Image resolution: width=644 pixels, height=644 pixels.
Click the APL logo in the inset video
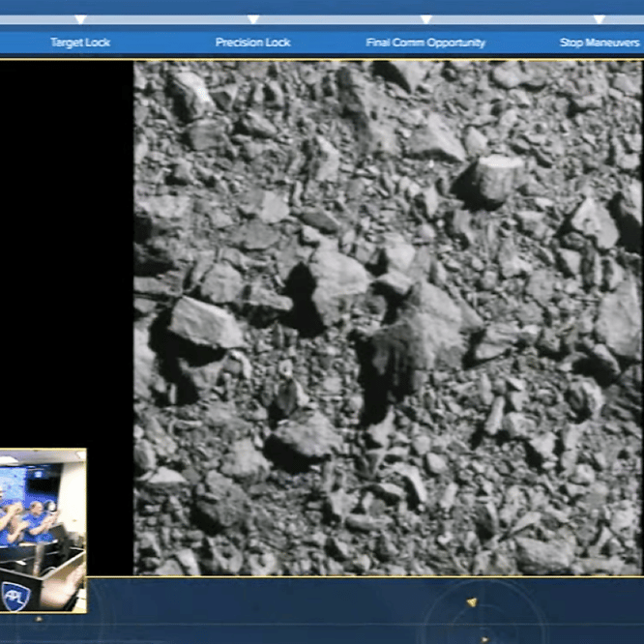pyautogui.click(x=15, y=597)
